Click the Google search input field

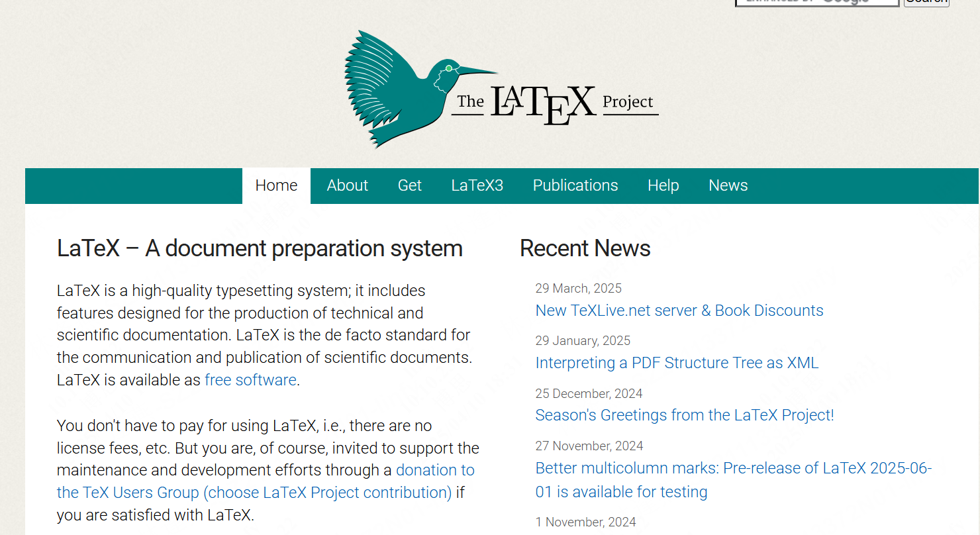pyautogui.click(x=817, y=2)
